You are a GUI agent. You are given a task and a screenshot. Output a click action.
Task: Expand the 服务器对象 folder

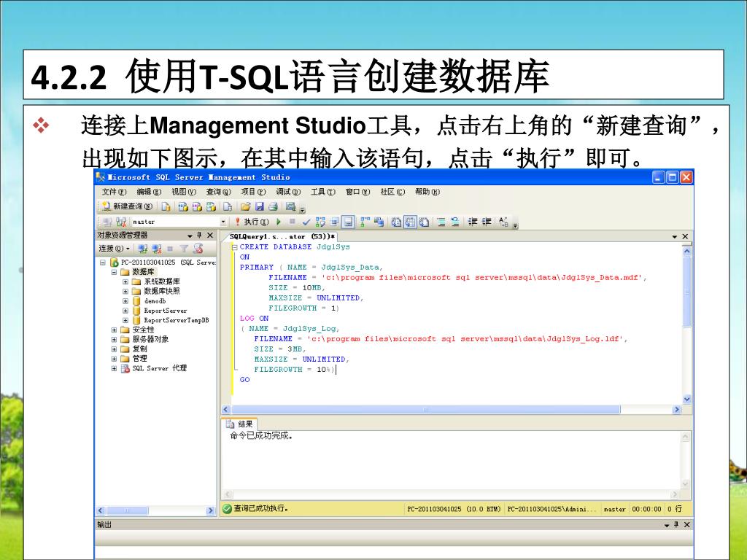pyautogui.click(x=114, y=340)
